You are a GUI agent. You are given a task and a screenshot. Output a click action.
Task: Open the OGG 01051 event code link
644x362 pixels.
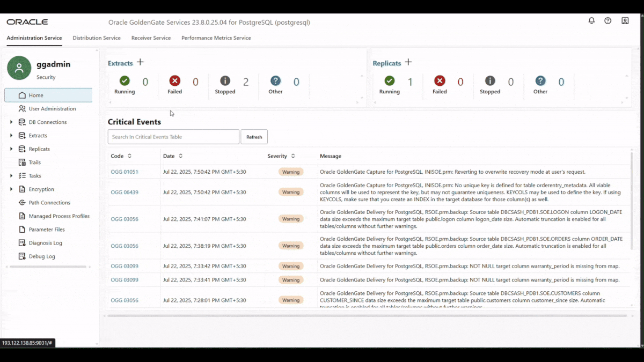click(x=125, y=172)
